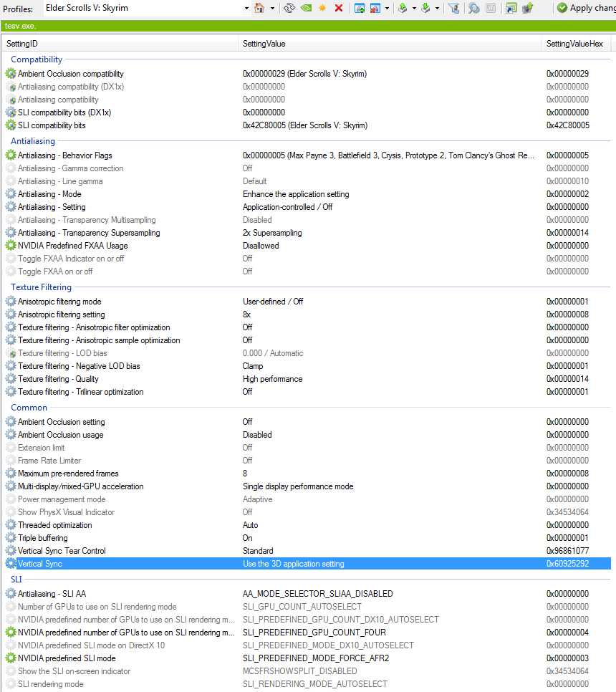Click gear icon beside NVIDIA Predefined FXAA Usage
The height and width of the screenshot is (692, 616).
(11, 246)
